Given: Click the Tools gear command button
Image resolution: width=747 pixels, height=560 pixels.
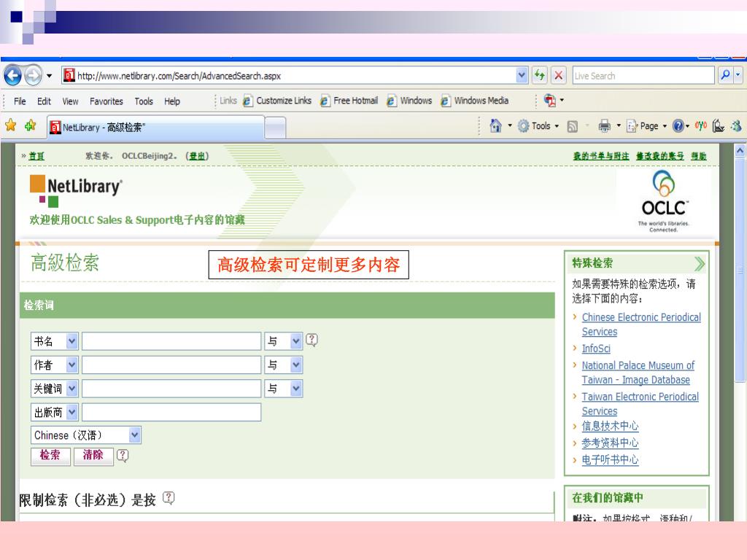Looking at the screenshot, I should click(x=538, y=125).
